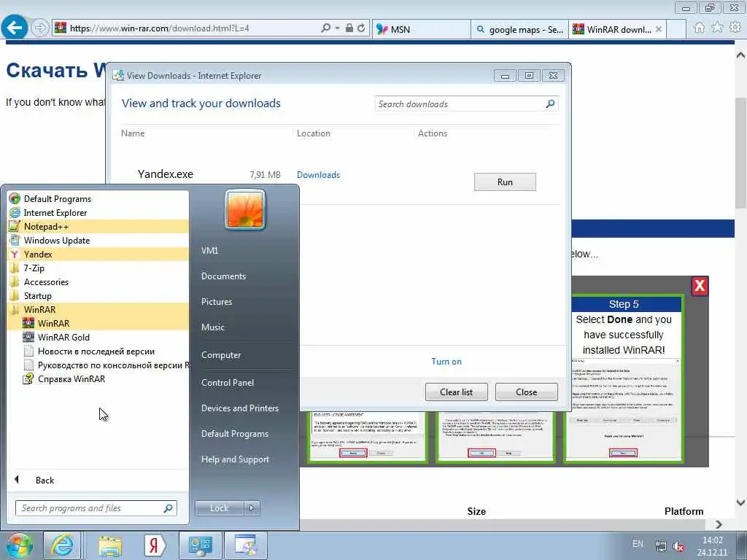This screenshot has height=560, width=747.
Task: Open Default Programs in right pane
Action: pyautogui.click(x=235, y=434)
